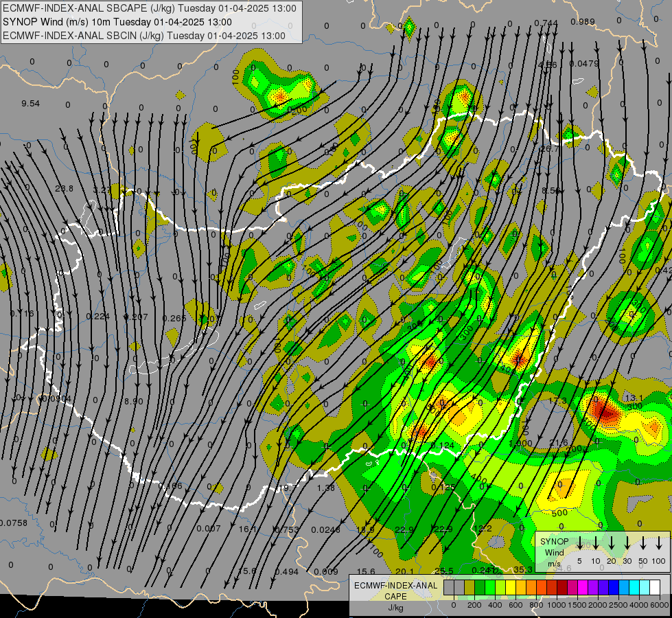This screenshot has height=618, width=672.
Task: Click the 0.224 value on the map
Action: click(x=97, y=317)
